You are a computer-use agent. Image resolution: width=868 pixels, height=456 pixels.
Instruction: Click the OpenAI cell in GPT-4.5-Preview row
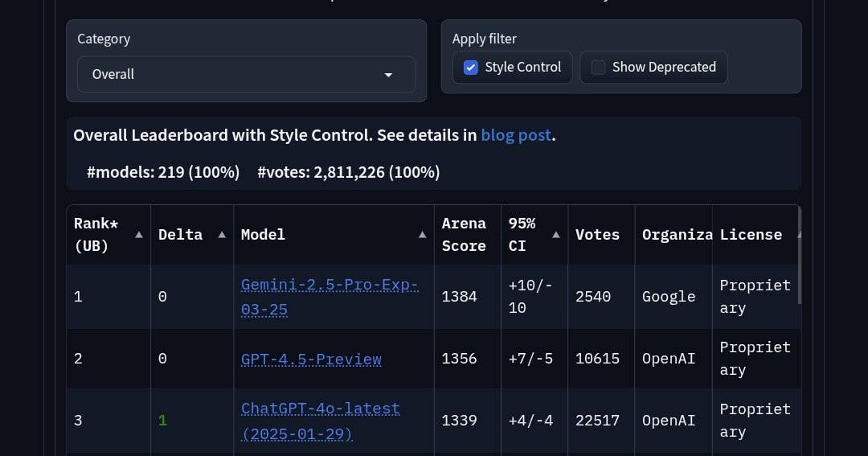tap(674, 359)
